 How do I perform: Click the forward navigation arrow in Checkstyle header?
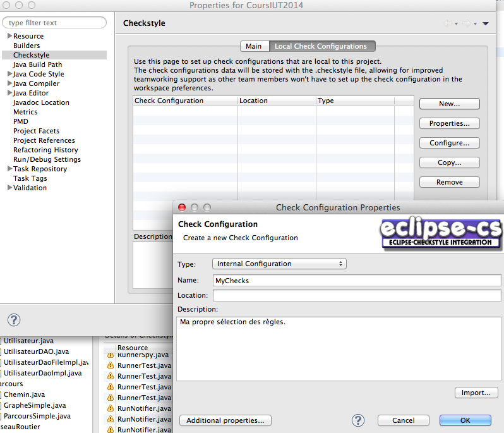466,23
